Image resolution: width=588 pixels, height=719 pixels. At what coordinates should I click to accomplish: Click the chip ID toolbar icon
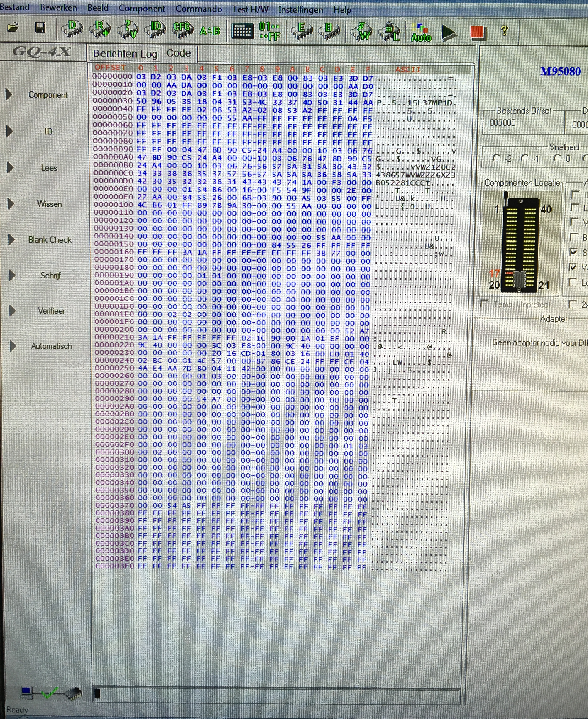coord(155,29)
